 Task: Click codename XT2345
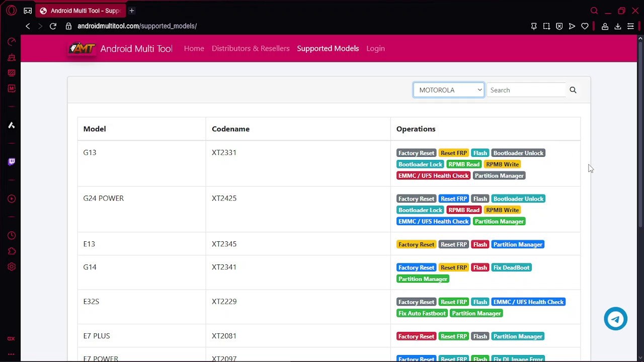coord(224,244)
